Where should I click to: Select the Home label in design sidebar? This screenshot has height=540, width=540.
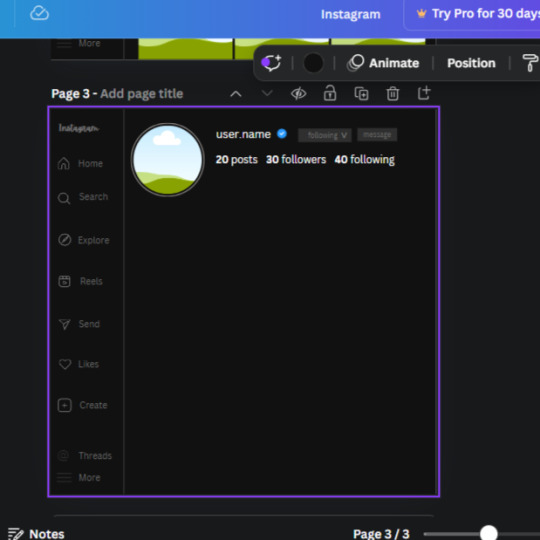pos(90,164)
